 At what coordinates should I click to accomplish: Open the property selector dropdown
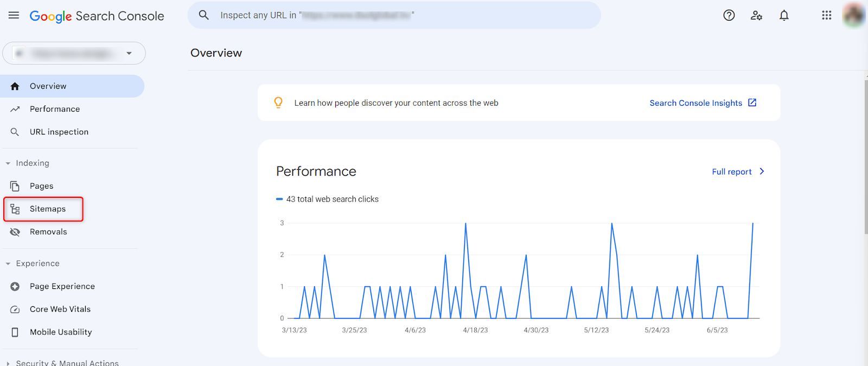point(74,53)
